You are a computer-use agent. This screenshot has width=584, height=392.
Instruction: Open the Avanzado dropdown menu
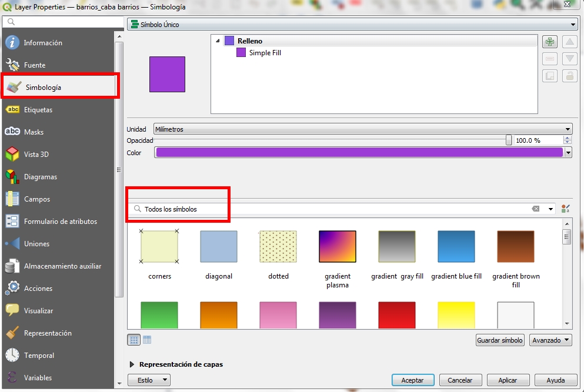click(550, 340)
